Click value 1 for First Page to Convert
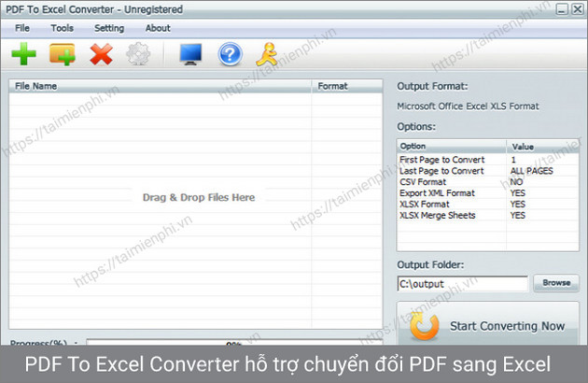 click(513, 160)
